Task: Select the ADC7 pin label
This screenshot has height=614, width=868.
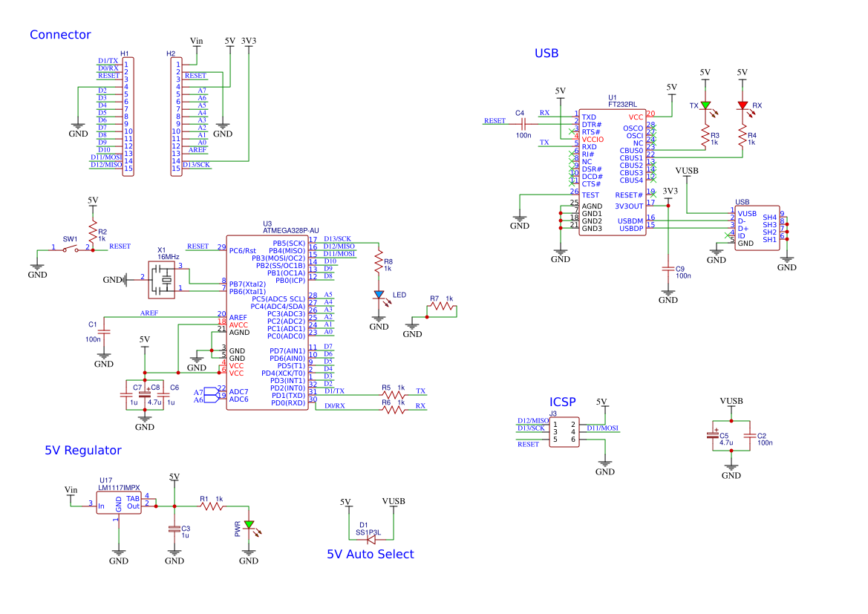Action: coord(238,391)
